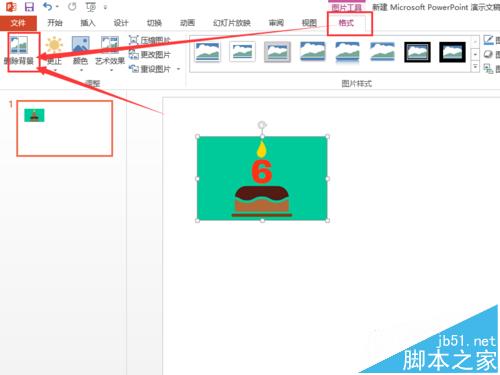Select slide 1 thumbnail in the panel

tap(65, 128)
